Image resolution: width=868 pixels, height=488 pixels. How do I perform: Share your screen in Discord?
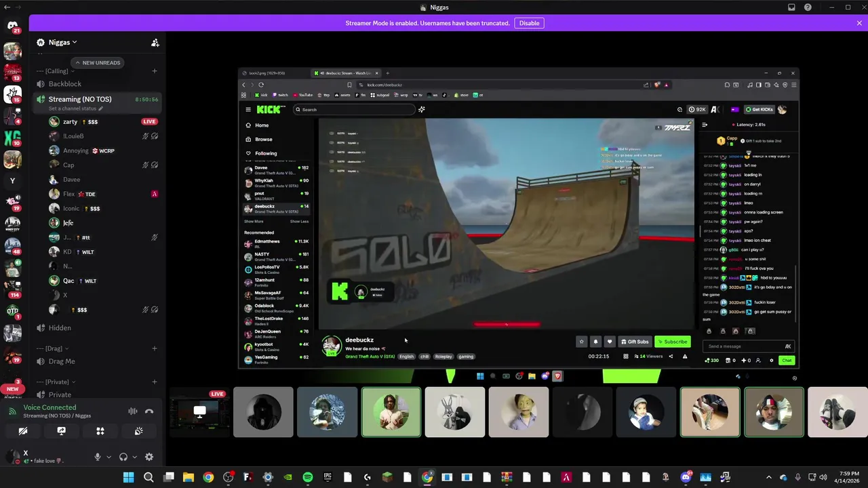pos(61,431)
